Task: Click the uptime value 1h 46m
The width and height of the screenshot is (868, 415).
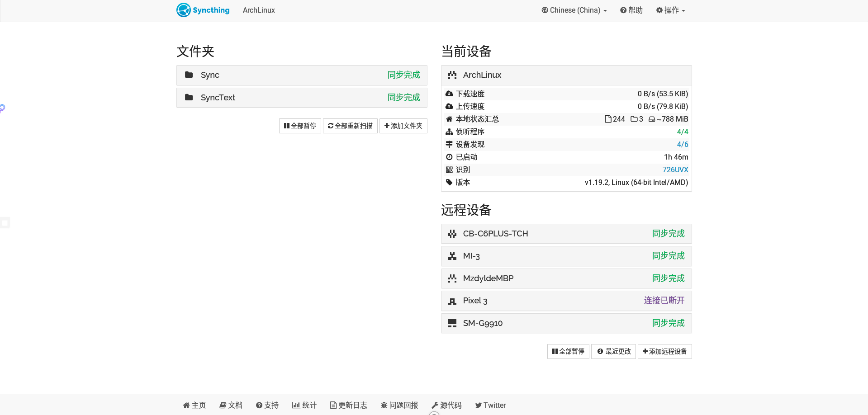Action: [676, 157]
